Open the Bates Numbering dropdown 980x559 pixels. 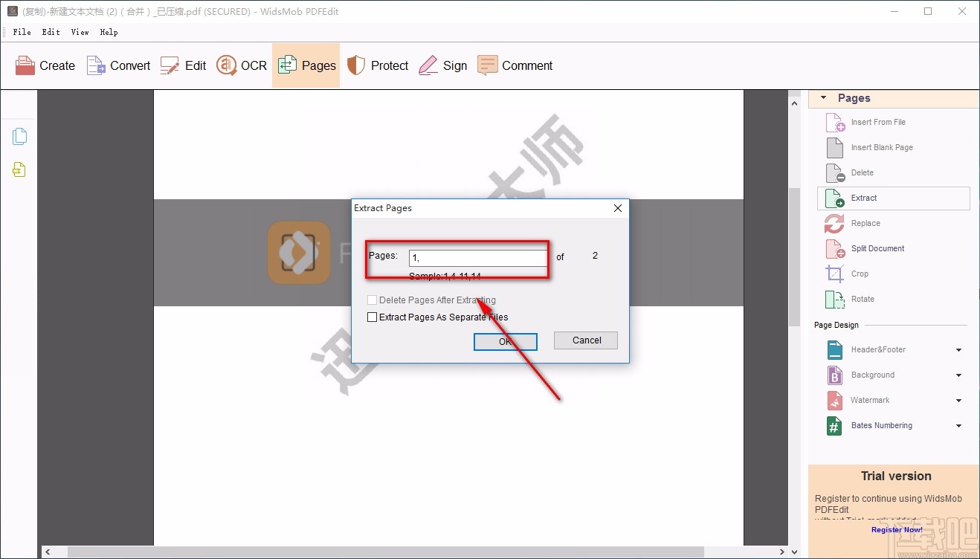[x=958, y=425]
